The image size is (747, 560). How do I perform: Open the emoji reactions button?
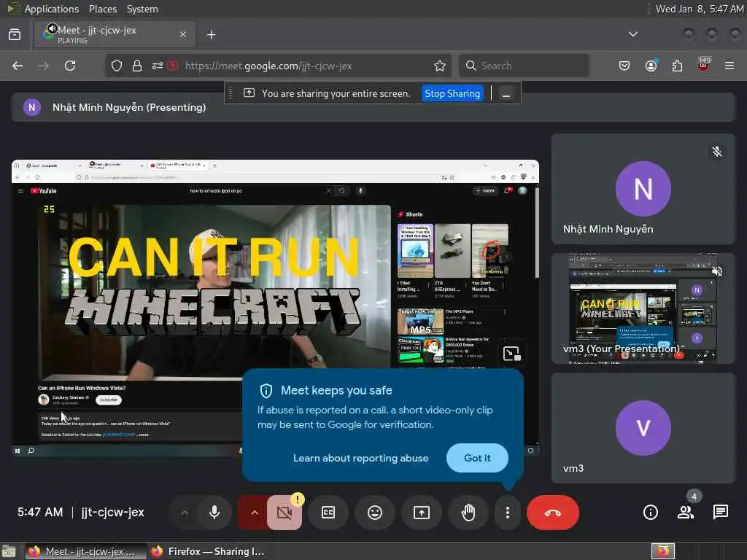coord(375,513)
